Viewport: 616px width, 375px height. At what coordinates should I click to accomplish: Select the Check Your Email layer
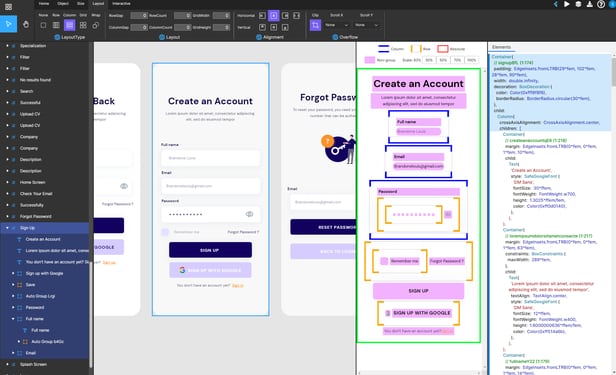point(36,194)
